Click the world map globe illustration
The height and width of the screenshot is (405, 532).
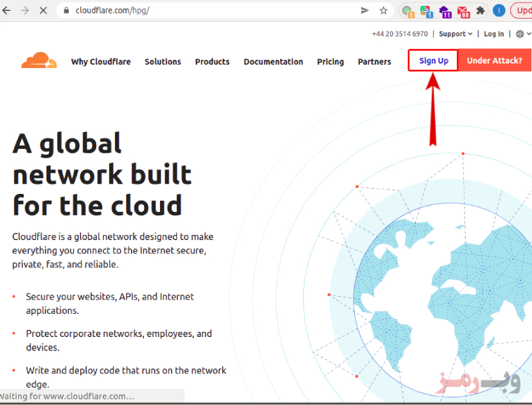click(443, 300)
